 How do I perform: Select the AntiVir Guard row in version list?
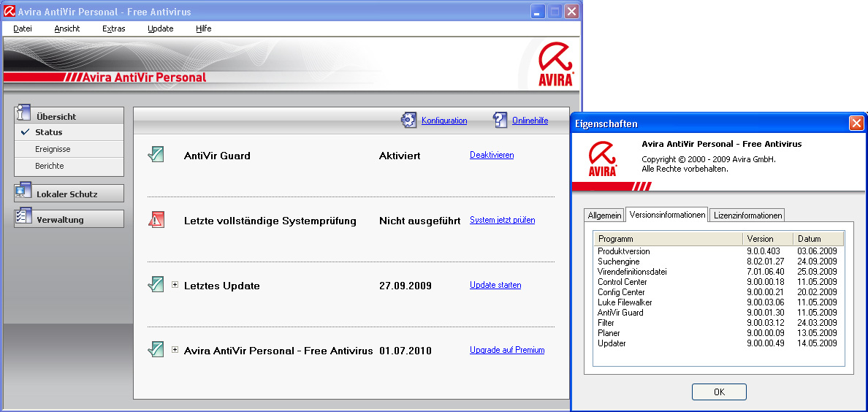coord(718,313)
